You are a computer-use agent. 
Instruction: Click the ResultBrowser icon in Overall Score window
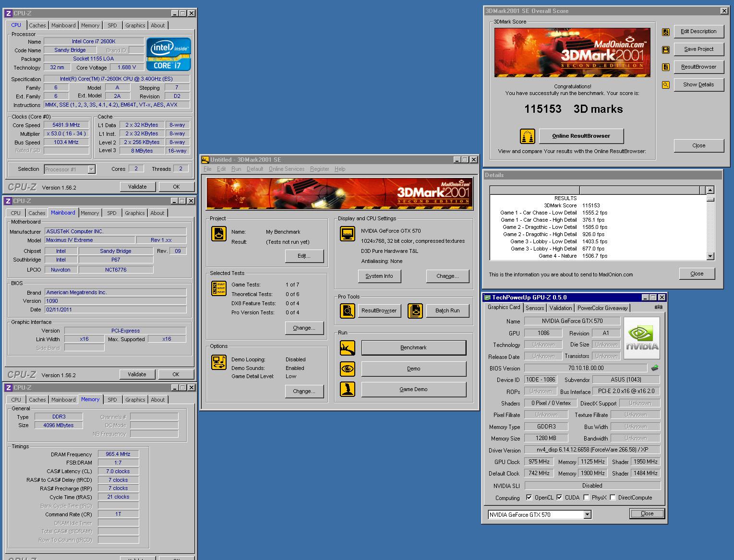[665, 67]
